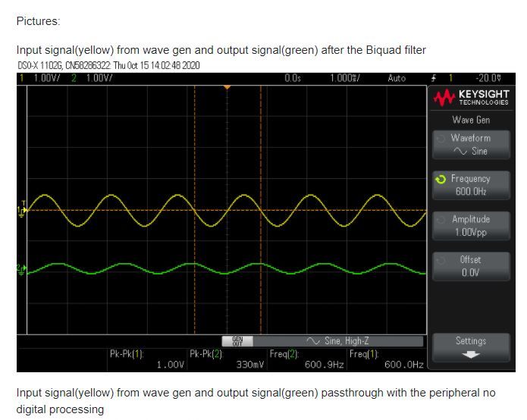Open the Waveform Sine softkey
Viewport: 527px width, 420px height.
point(471,145)
